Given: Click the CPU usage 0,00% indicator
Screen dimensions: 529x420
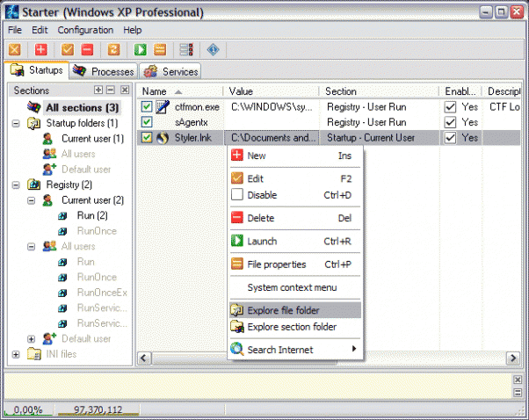Looking at the screenshot, I should 28,409.
